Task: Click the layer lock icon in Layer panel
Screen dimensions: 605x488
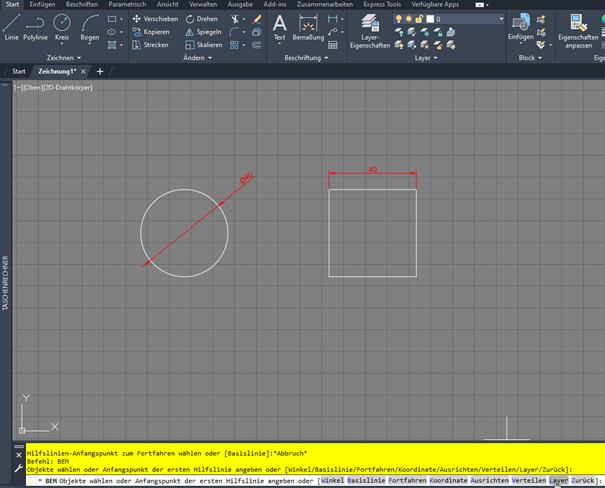Action: pos(438,32)
